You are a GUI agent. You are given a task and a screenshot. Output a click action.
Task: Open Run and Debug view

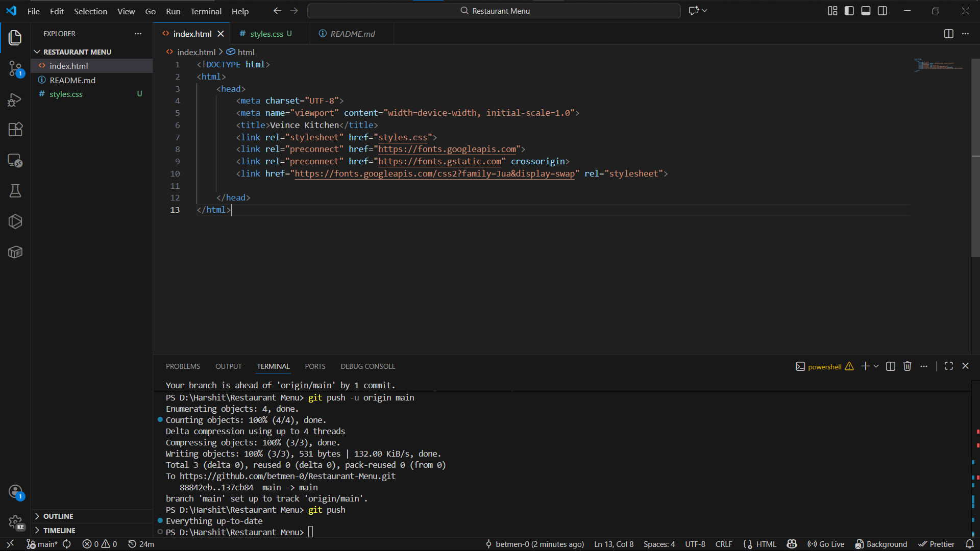(x=15, y=99)
